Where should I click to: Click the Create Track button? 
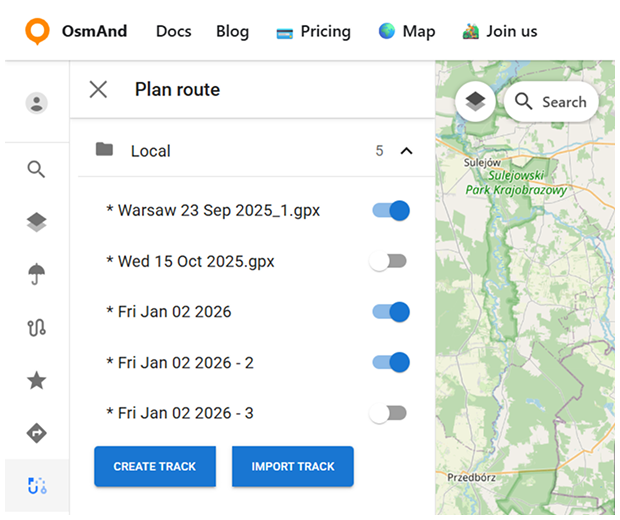click(155, 466)
